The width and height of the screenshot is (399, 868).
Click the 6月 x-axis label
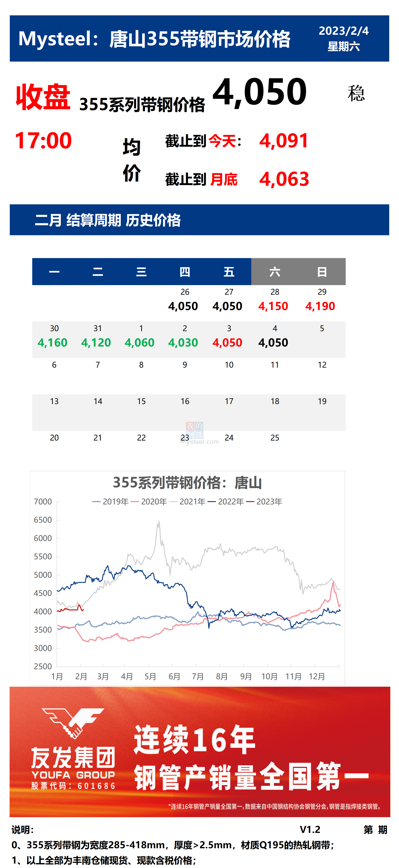coord(174,677)
